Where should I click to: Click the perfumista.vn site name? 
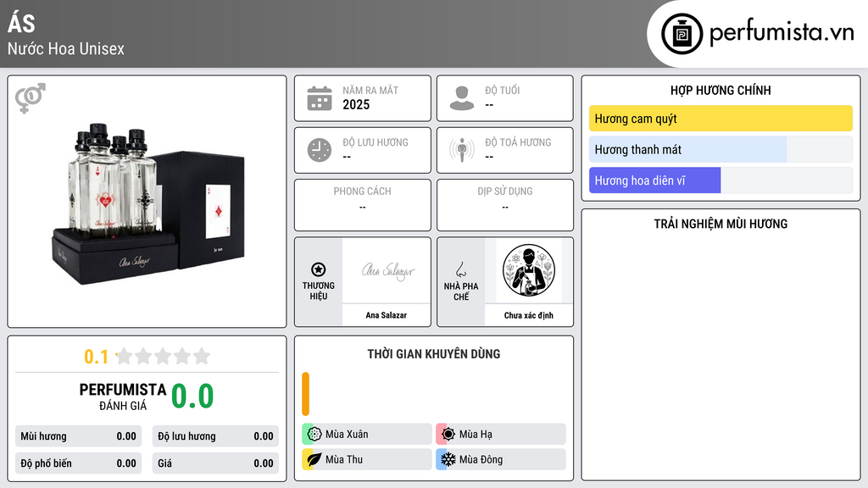(x=782, y=33)
